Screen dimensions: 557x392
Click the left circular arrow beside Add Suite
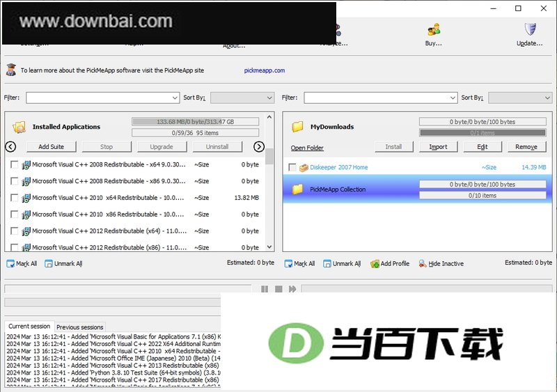pyautogui.click(x=10, y=146)
